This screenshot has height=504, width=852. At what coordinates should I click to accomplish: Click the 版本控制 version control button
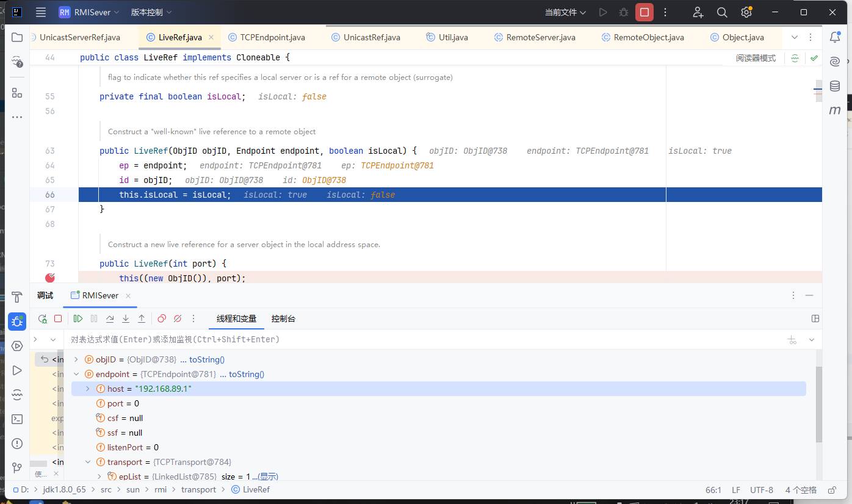coord(151,12)
